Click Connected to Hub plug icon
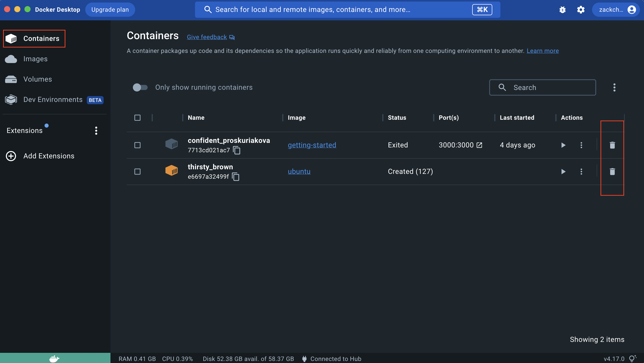Image resolution: width=644 pixels, height=363 pixels. tap(304, 359)
